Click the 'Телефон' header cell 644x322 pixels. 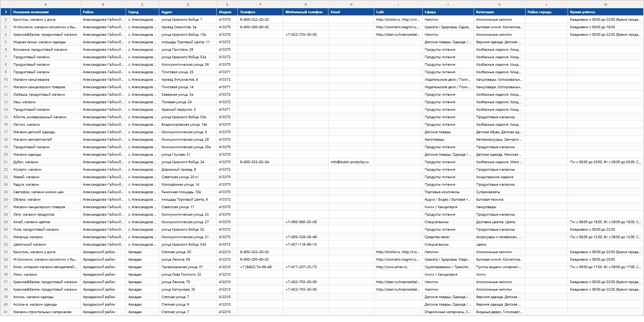(x=260, y=12)
